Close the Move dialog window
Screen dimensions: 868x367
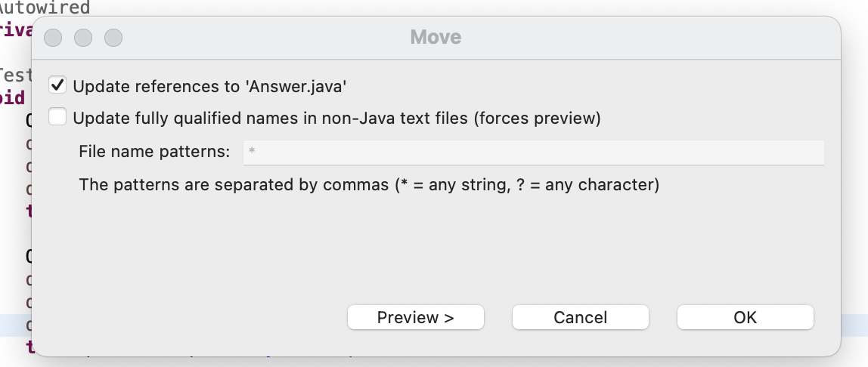coord(53,38)
